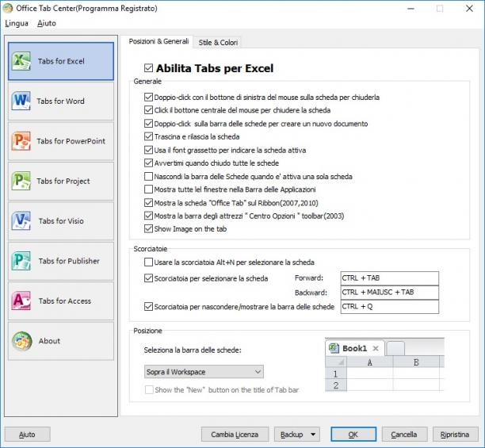Enable Usare la scorciatoia Alt+N checkbox
Image resolution: width=485 pixels, height=448 pixels.
point(148,262)
